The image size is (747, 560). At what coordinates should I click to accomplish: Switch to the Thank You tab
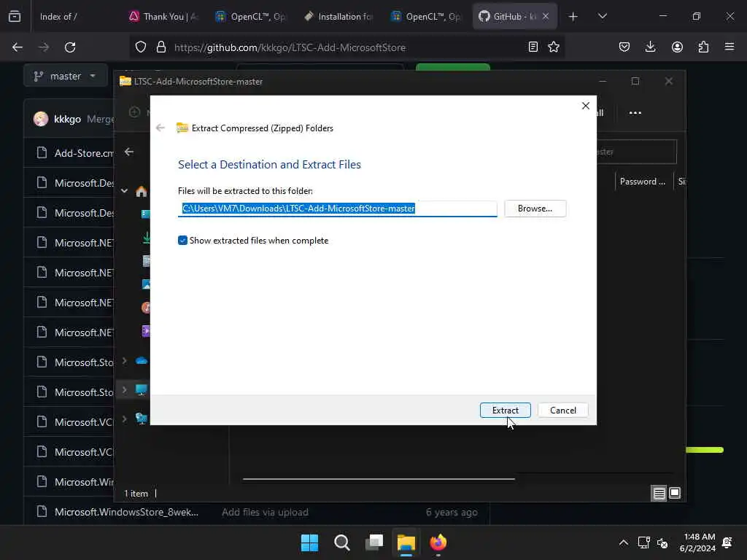tap(163, 17)
